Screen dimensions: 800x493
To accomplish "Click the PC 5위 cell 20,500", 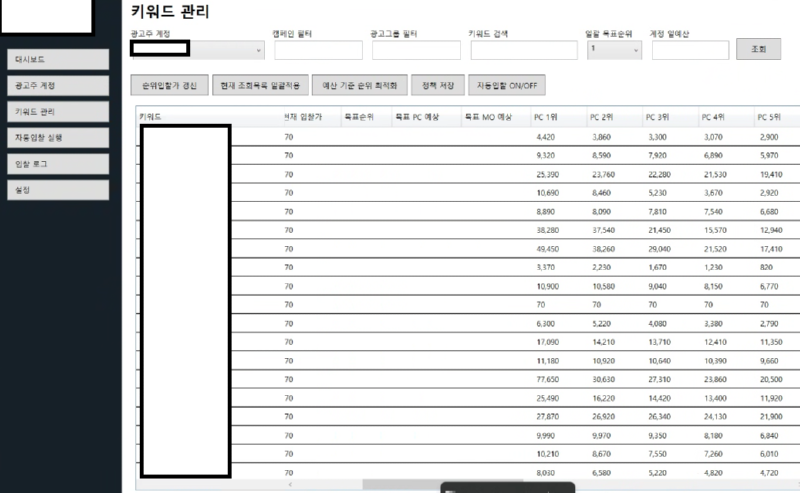I will [x=771, y=379].
